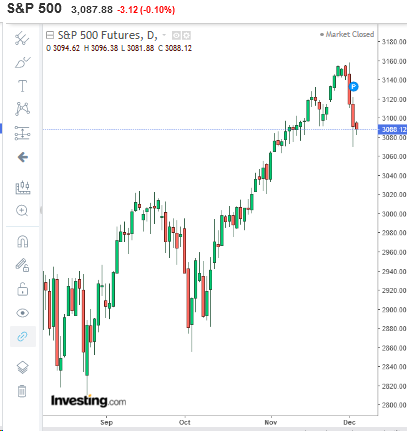Toggle stay in drawing mode pencil-lock
This screenshot has height=431, width=407.
point(22,265)
